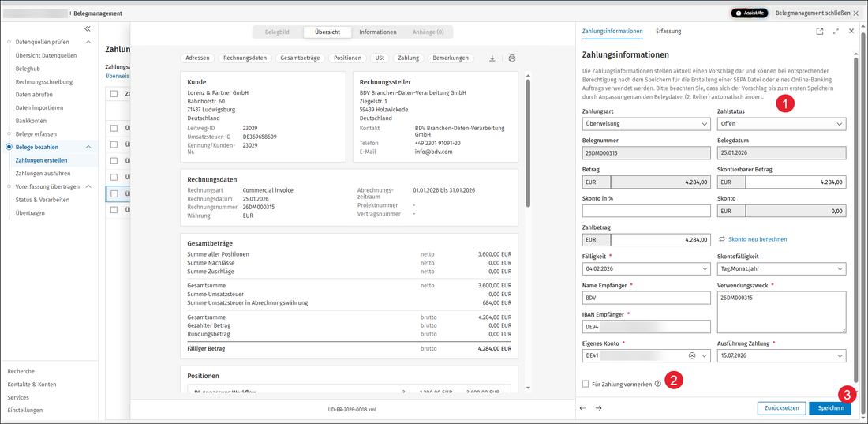Open Recherche in bottom sidebar

(21, 371)
